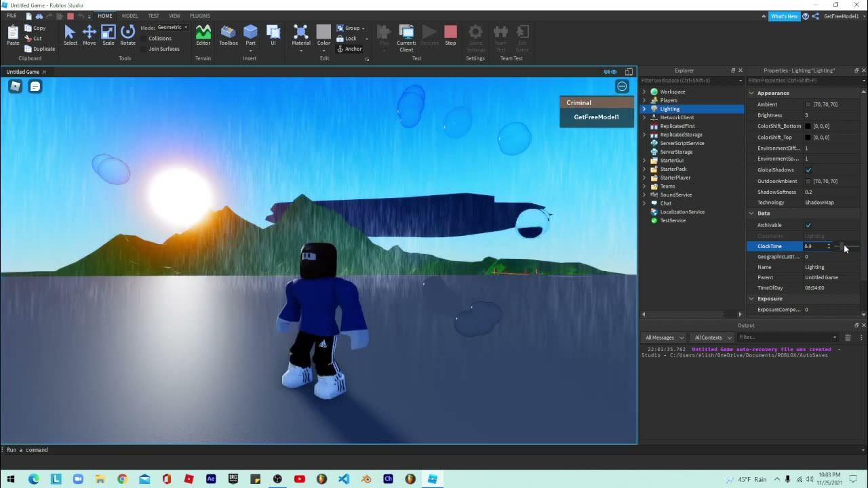Stop the running playtest
The height and width of the screenshot is (488, 868).
[451, 35]
